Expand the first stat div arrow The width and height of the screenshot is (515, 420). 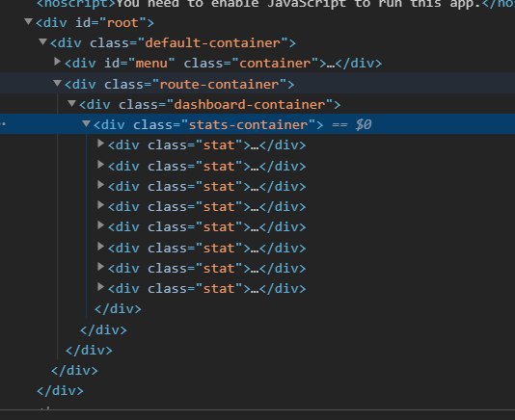[x=101, y=144]
